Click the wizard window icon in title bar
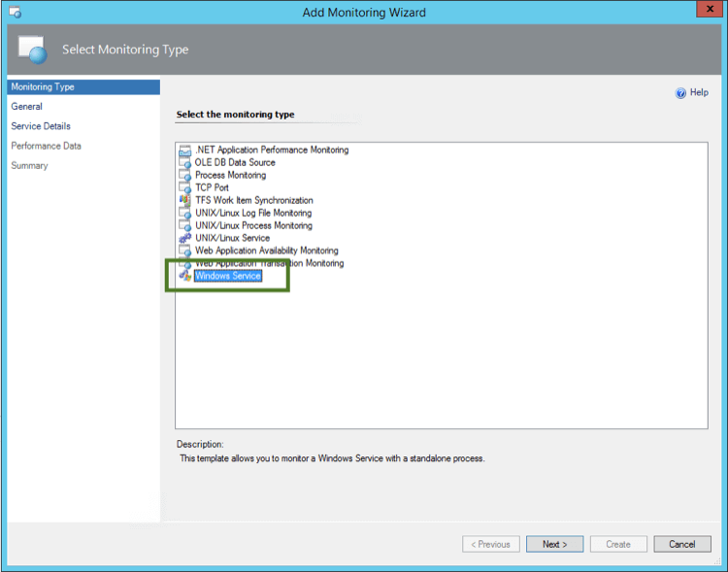728x572 pixels. click(15, 12)
